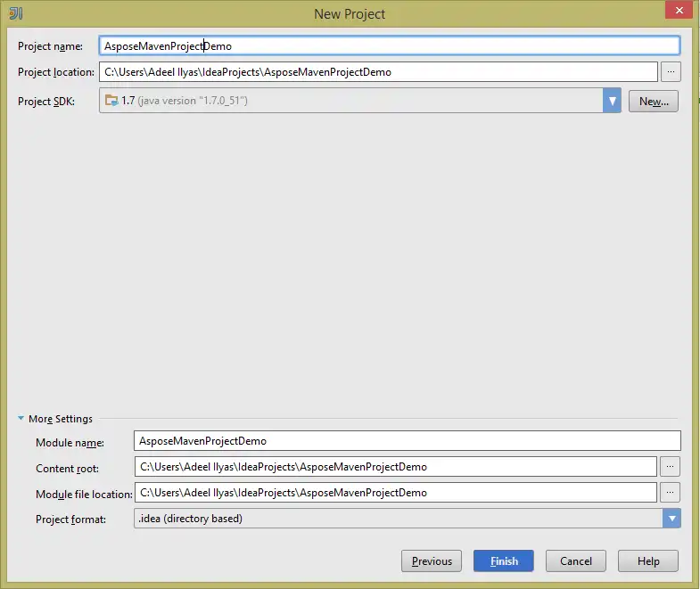Close the New Project window

tap(679, 11)
